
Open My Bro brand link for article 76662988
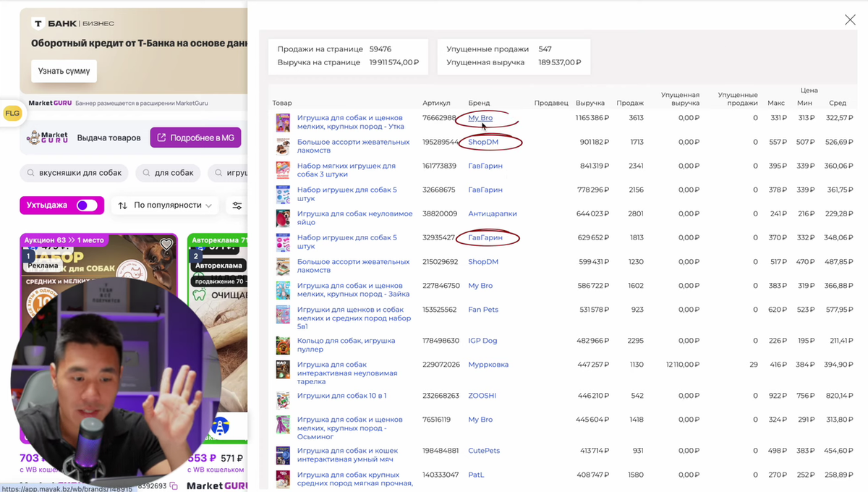(480, 118)
